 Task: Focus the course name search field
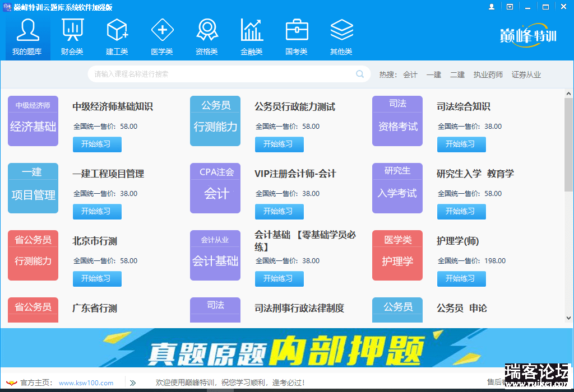[229, 74]
